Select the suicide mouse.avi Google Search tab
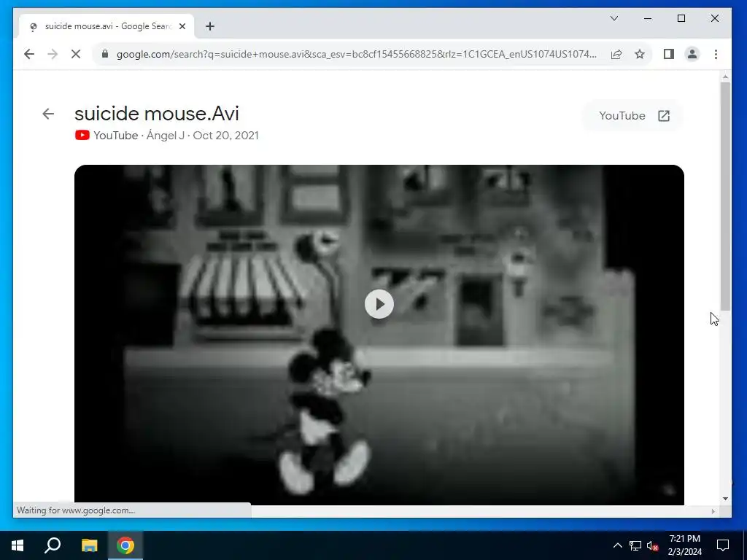747x560 pixels. (x=107, y=26)
